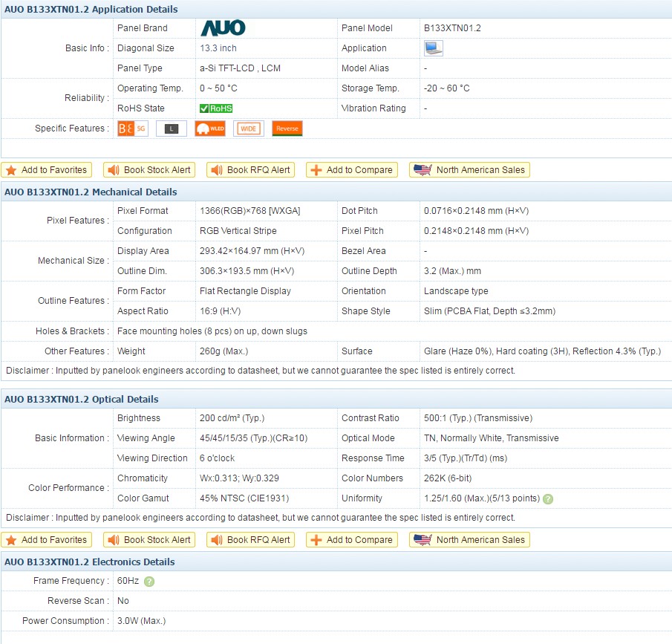
Task: Click the 13.3 inch diagonal size value
Action: pos(218,48)
